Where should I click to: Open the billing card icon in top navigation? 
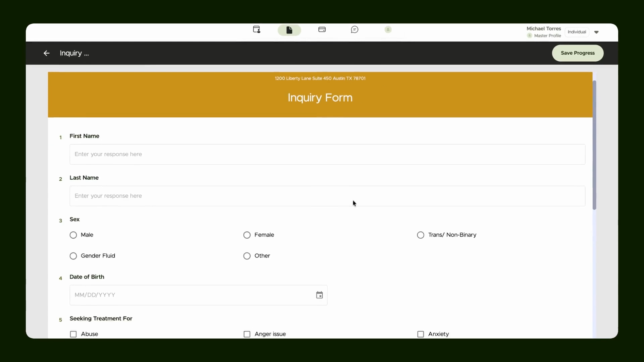tap(322, 29)
